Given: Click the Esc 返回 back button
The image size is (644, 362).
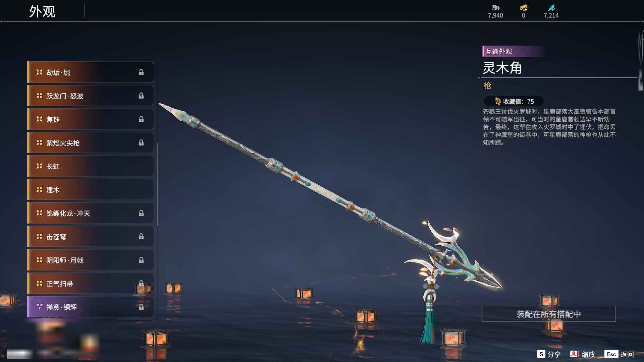Looking at the screenshot, I should (x=619, y=354).
